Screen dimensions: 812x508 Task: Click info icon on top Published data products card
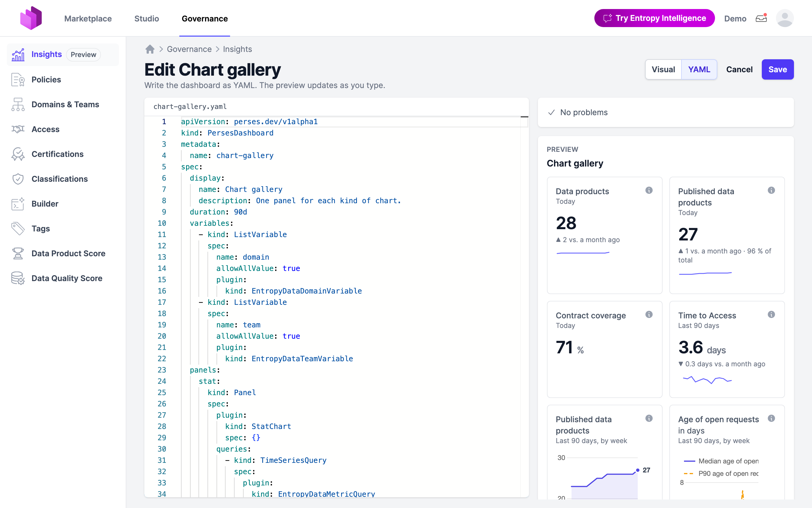pyautogui.click(x=771, y=190)
